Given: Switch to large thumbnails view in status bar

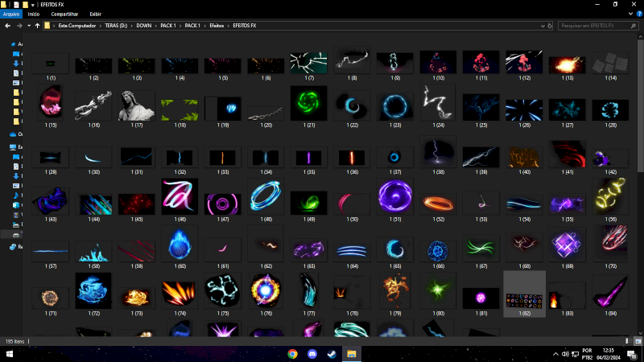Looking at the screenshot, I should [637, 341].
